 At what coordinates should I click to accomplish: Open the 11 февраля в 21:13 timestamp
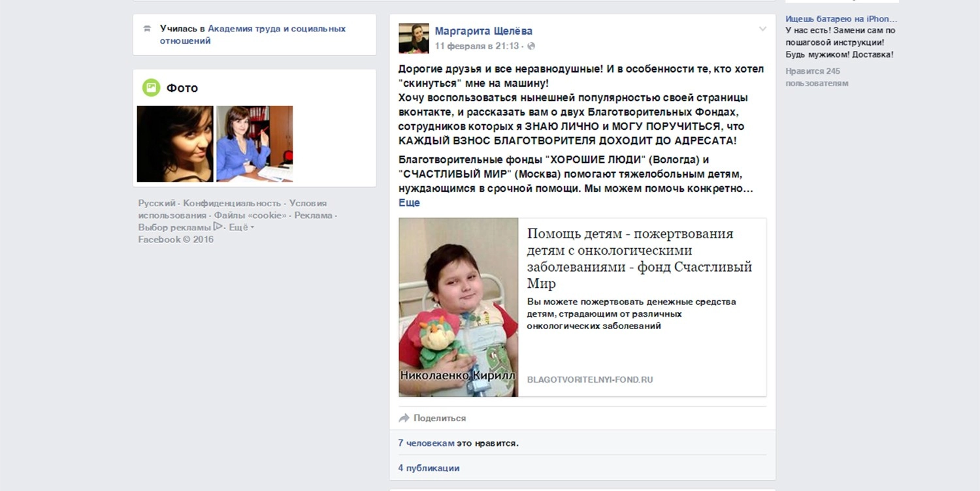tap(477, 46)
